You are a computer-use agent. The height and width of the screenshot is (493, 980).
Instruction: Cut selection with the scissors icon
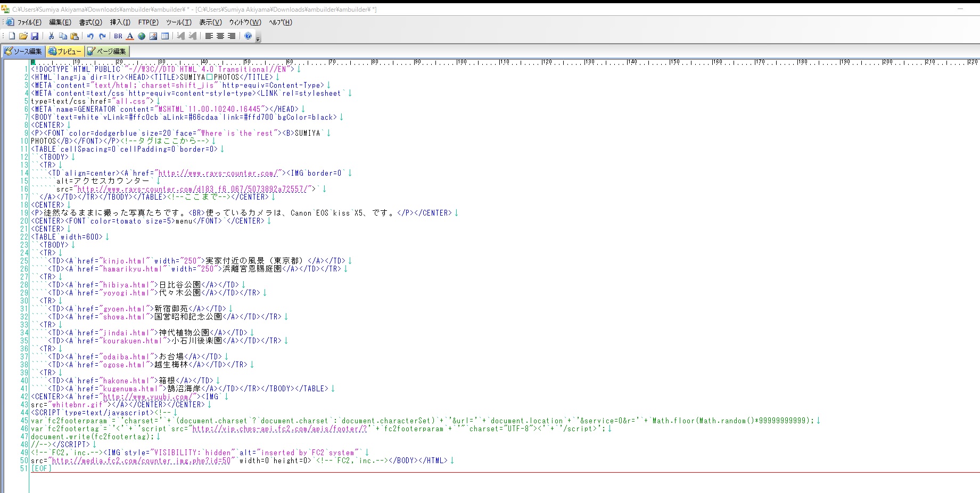pos(51,36)
